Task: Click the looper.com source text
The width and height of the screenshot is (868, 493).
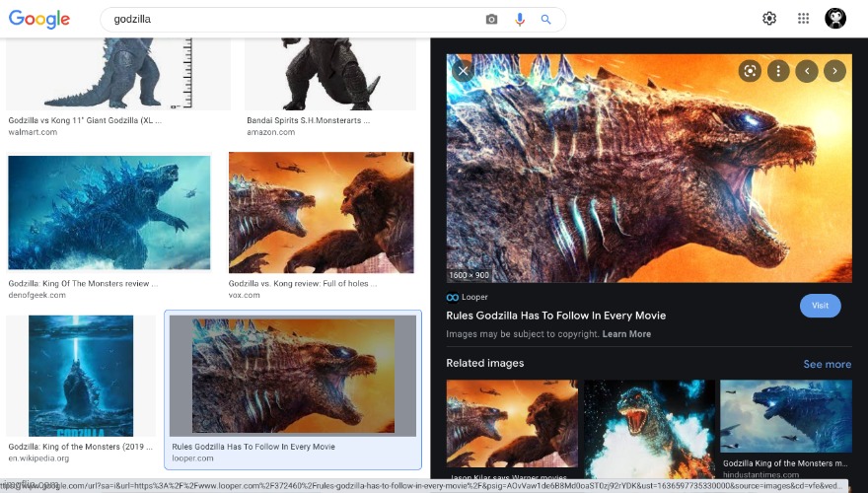Action: point(192,458)
